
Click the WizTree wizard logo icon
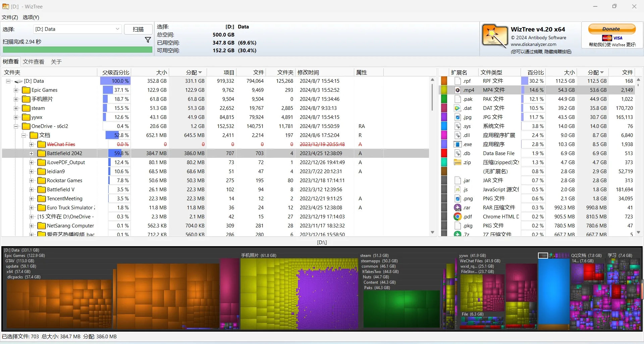494,36
